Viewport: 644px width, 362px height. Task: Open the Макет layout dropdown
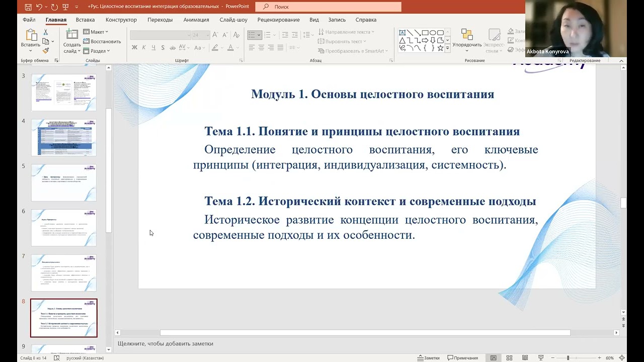pos(96,32)
